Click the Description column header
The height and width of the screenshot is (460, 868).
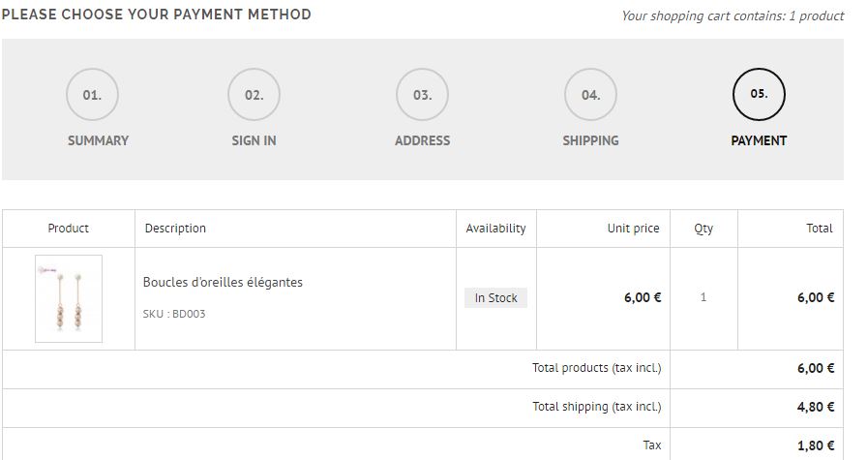point(175,229)
